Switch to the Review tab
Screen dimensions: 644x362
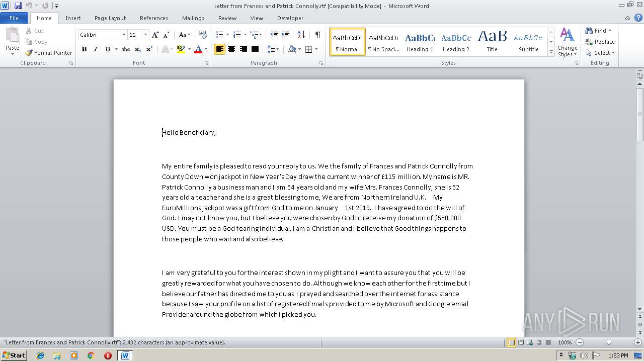coord(227,18)
